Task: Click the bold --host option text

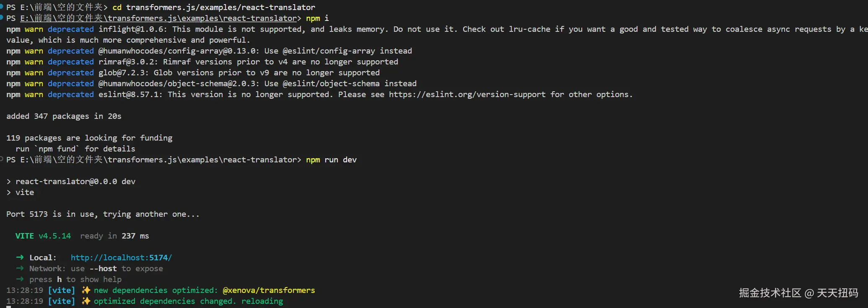Action: 103,269
